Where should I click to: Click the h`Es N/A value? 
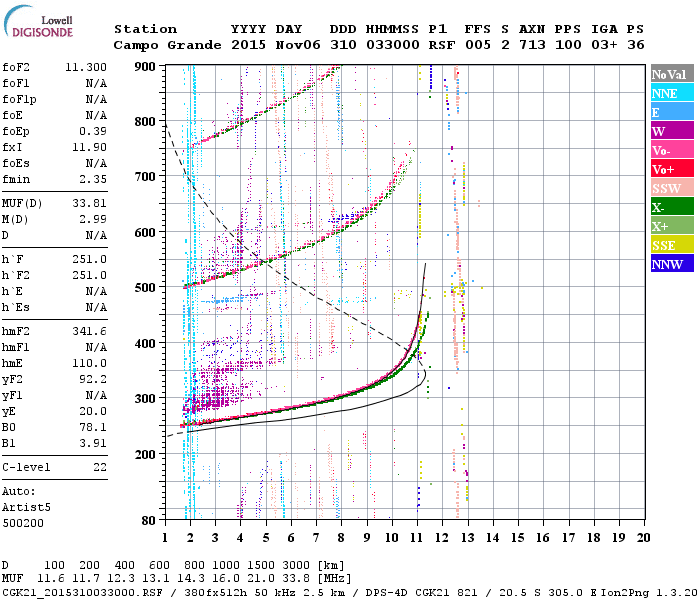tap(96, 308)
